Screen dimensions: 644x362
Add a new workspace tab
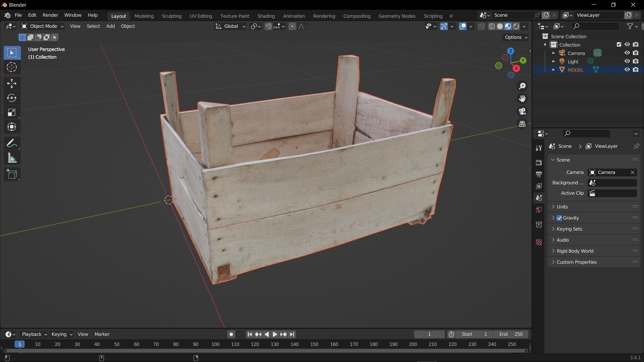[451, 16]
